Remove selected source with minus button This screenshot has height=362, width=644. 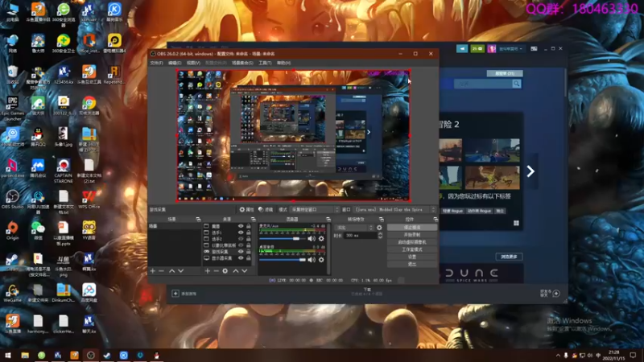tap(216, 271)
